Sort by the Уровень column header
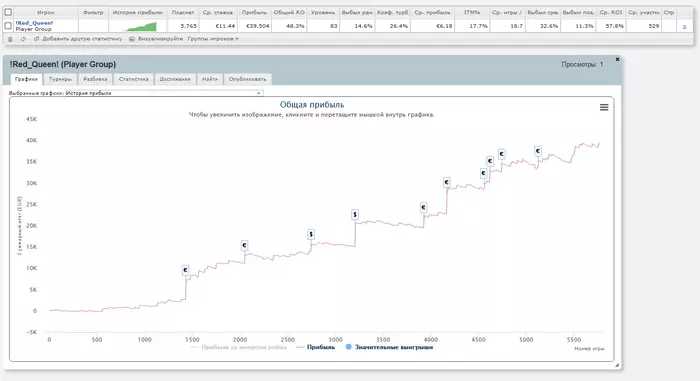Image resolution: width=700 pixels, height=381 pixels. pyautogui.click(x=323, y=13)
